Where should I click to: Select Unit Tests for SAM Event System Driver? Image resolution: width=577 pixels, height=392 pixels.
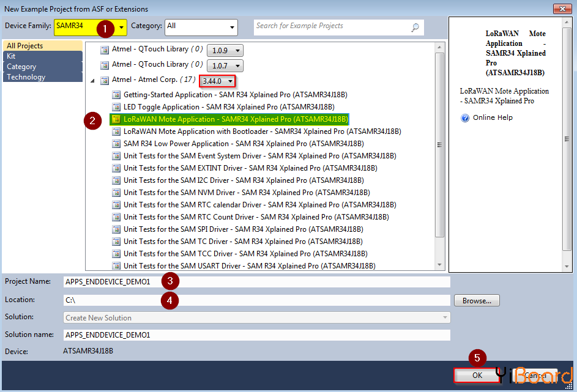pyautogui.click(x=260, y=156)
